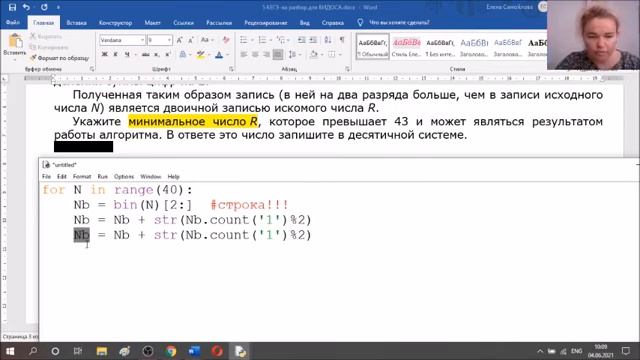This screenshot has width=640, height=360.
Task: Open notification center in system tray
Action: click(x=626, y=351)
